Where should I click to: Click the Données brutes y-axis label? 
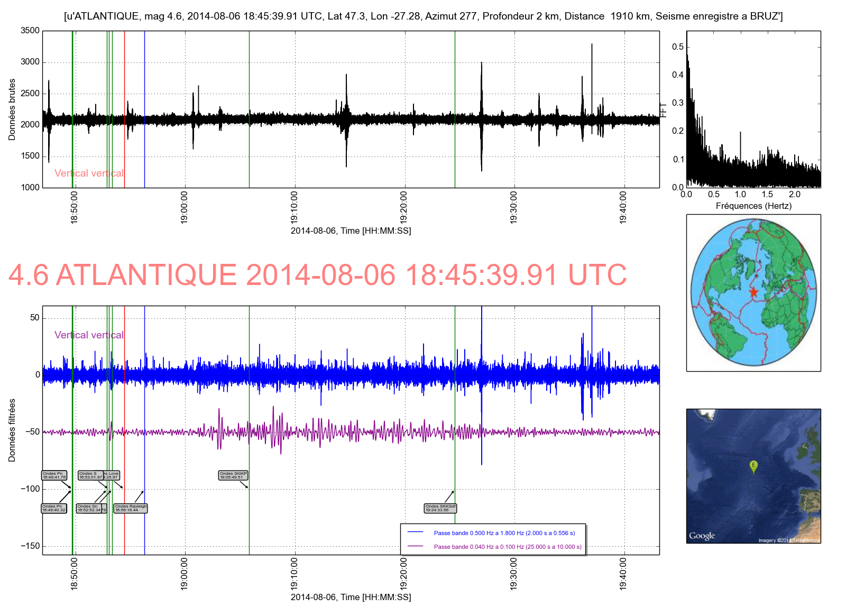(x=12, y=109)
